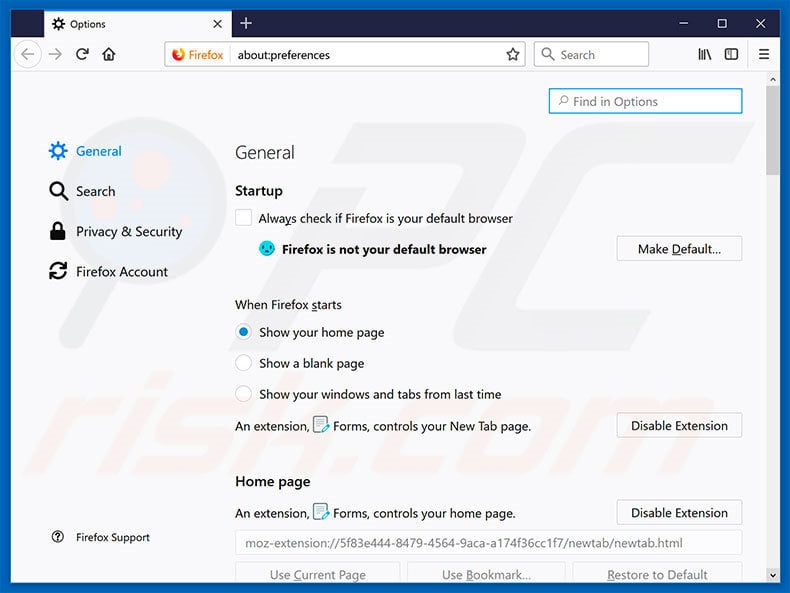Go back to the previous page
Screen dimensions: 790x593
(x=28, y=54)
